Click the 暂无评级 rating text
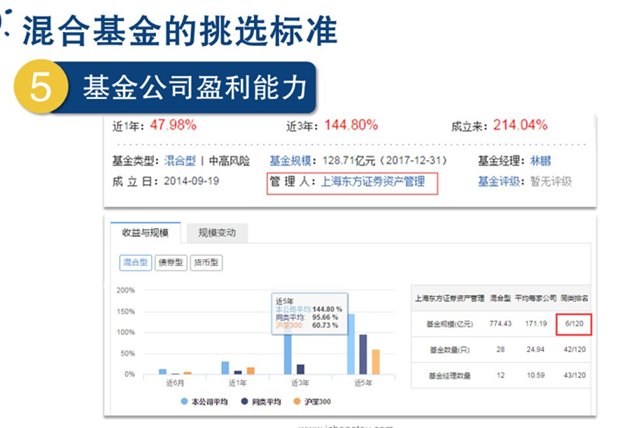The height and width of the screenshot is (428, 640). pos(551,181)
